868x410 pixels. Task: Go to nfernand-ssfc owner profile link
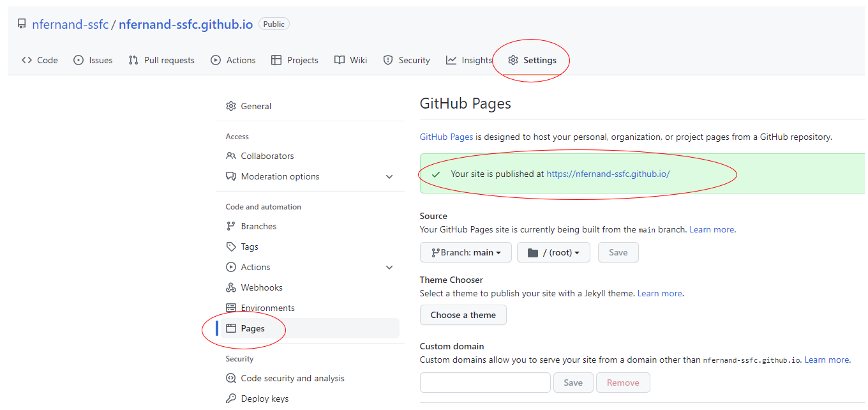pyautogui.click(x=70, y=24)
